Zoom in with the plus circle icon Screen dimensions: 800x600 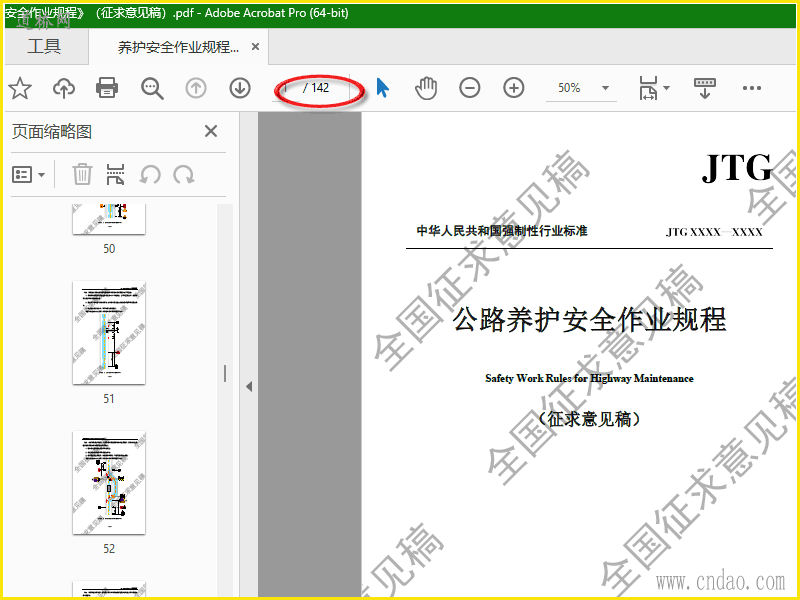(514, 88)
